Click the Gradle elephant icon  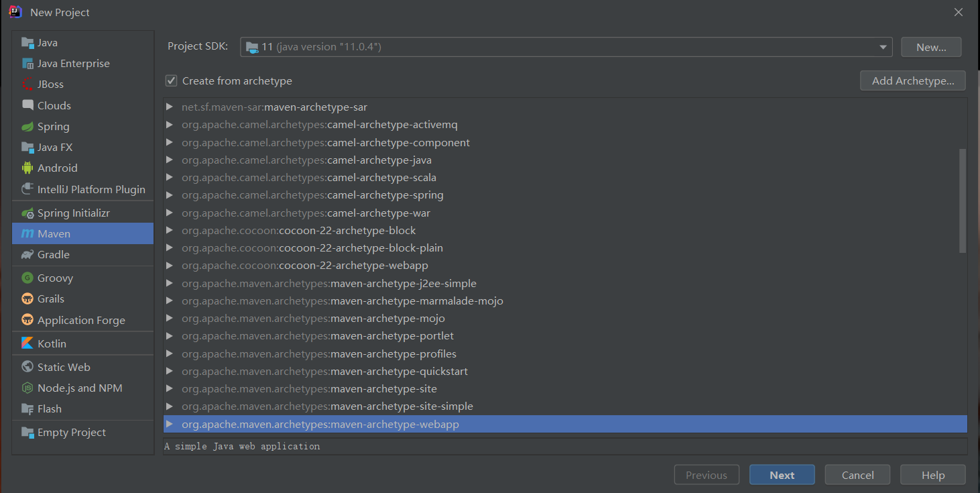tap(27, 255)
